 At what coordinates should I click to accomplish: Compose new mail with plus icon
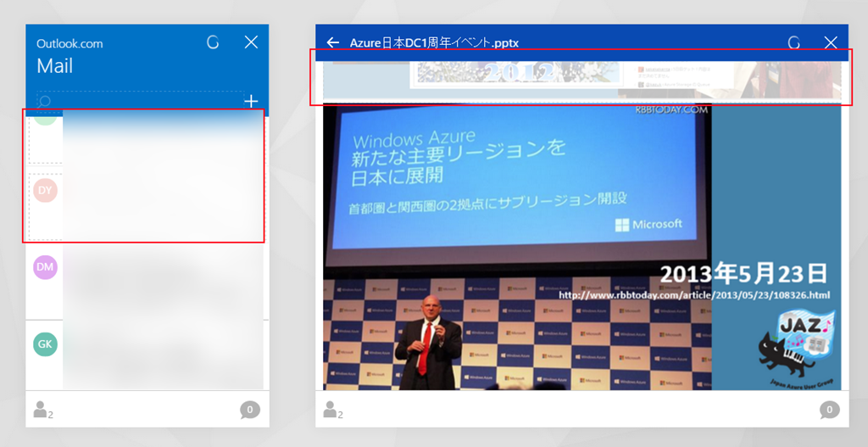[x=251, y=102]
